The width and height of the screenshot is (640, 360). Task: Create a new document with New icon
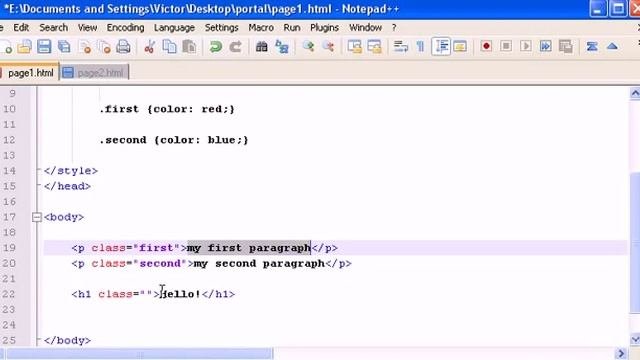pos(6,47)
